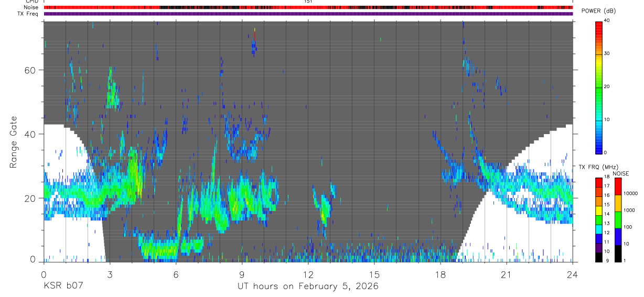Click the "1000" label on NOISE scale
Image resolution: width=644 pixels, height=297 pixels.
(628, 210)
